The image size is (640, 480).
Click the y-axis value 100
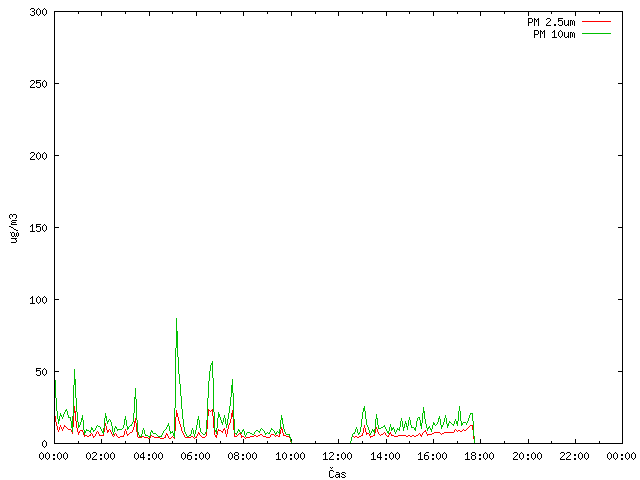[38, 300]
